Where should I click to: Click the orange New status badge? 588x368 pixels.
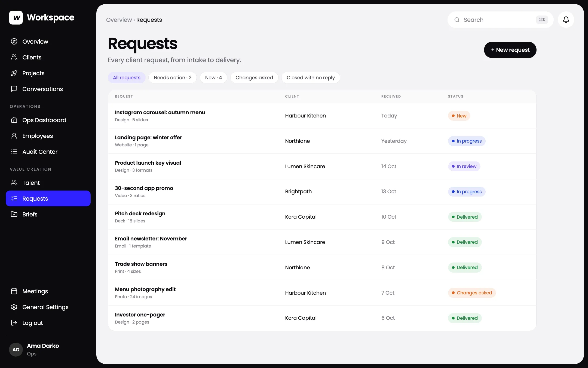[459, 116]
